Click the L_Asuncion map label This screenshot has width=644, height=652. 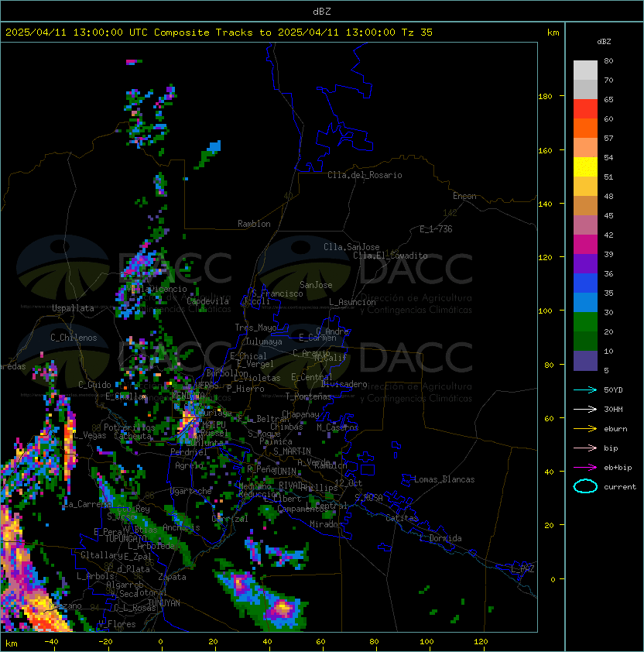click(352, 302)
